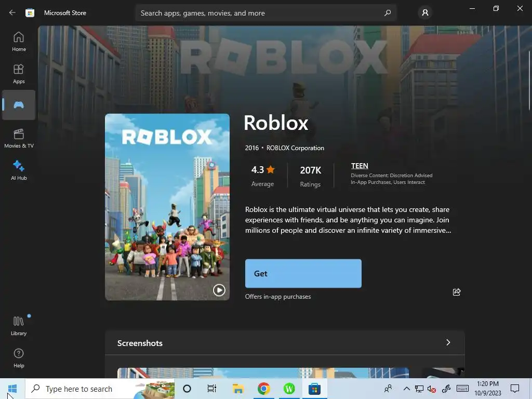Click the Microsoft Store logo icon
Viewport: 532px width, 399px height.
[30, 13]
